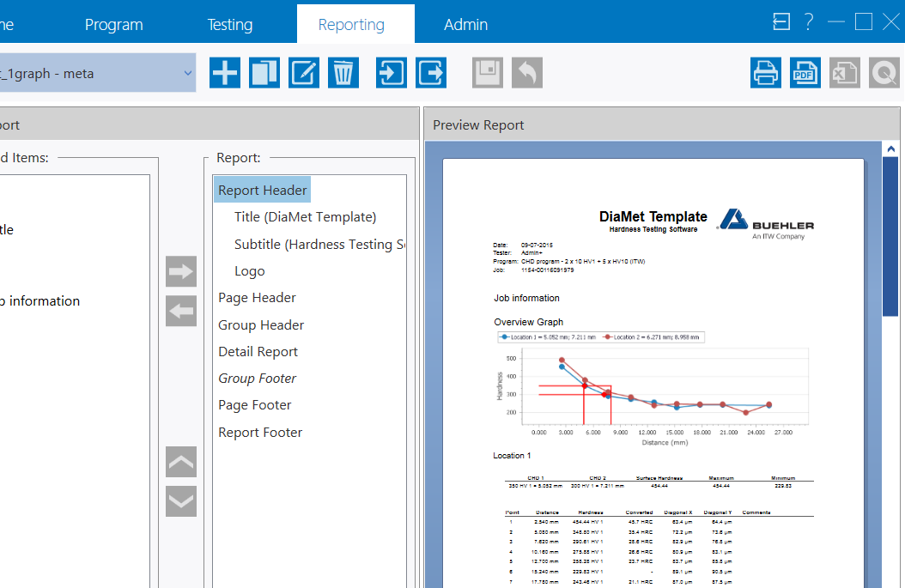Move selected item down with chevron
This screenshot has width=905, height=588.
click(181, 501)
